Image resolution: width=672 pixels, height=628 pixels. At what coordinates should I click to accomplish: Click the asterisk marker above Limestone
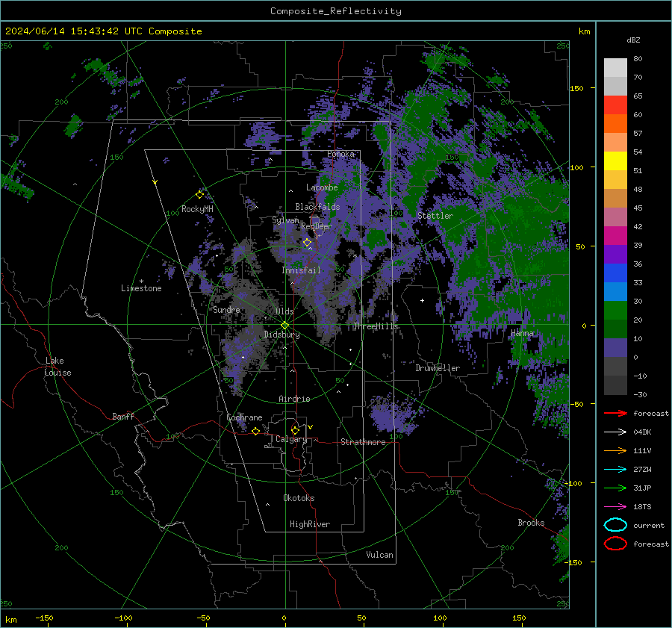point(141,282)
